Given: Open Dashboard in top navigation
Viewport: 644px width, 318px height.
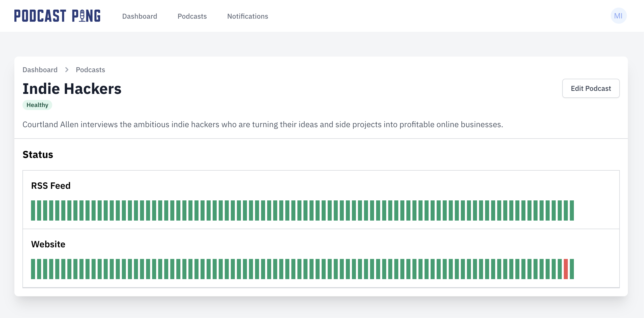Looking at the screenshot, I should point(139,16).
